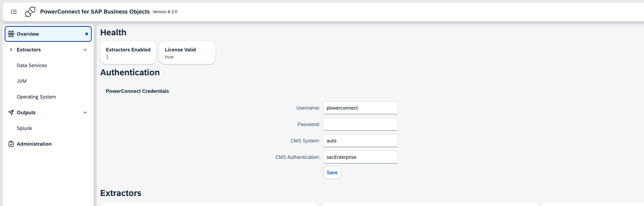The image size is (644, 206).
Task: Expand the arrow left of Extractors
Action: (x=11, y=50)
